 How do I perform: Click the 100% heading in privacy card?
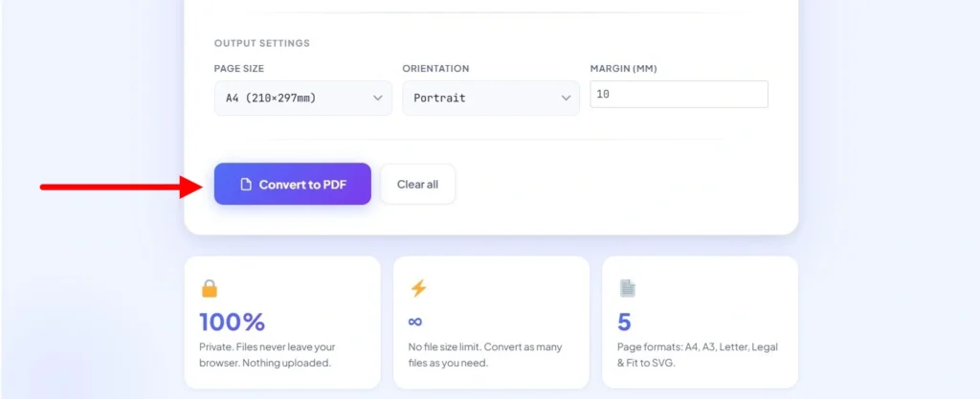[232, 321]
